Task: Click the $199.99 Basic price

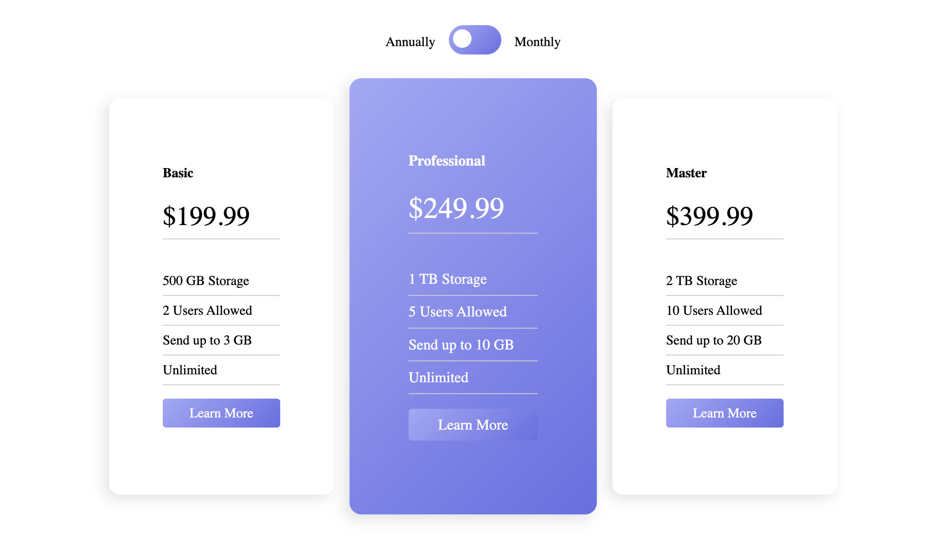Action: 206,216
